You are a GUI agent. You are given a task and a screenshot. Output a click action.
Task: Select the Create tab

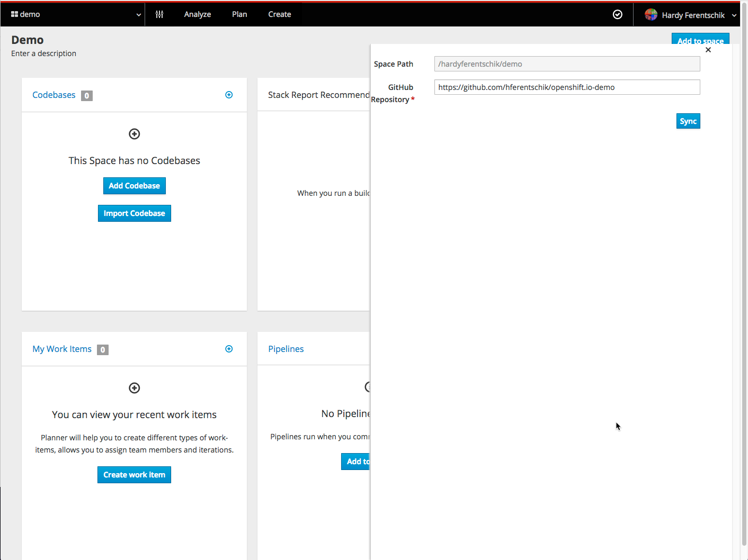[279, 14]
